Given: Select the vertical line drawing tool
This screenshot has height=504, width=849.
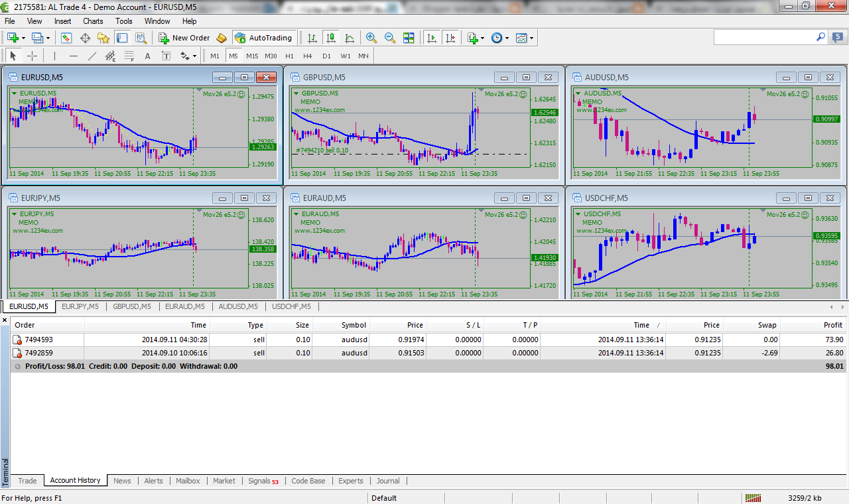Looking at the screenshot, I should click(54, 56).
